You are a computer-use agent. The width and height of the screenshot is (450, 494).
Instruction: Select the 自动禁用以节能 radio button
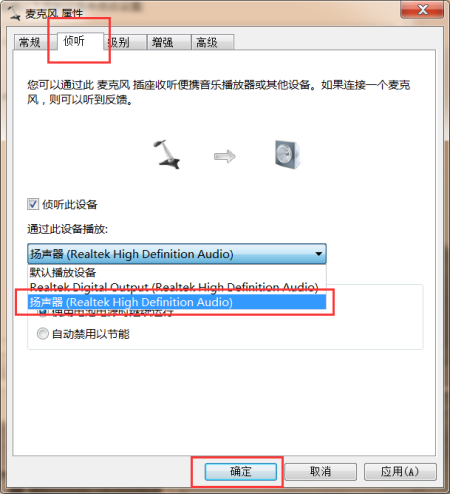point(43,334)
